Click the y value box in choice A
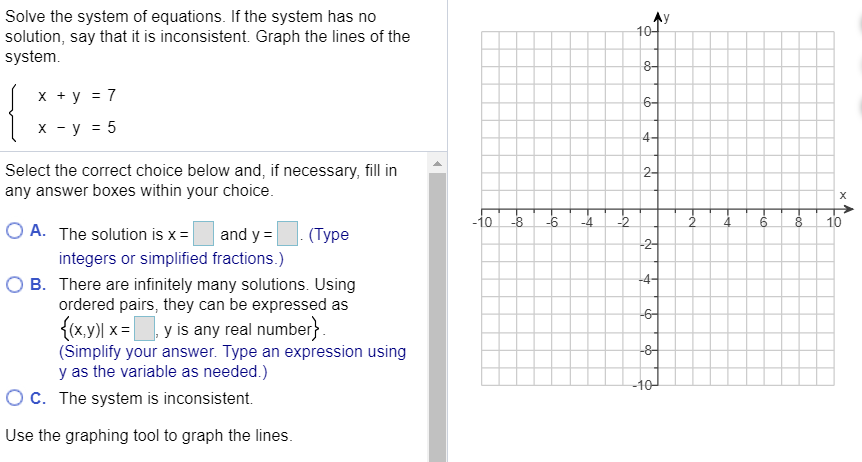This screenshot has height=462, width=862. (x=288, y=233)
